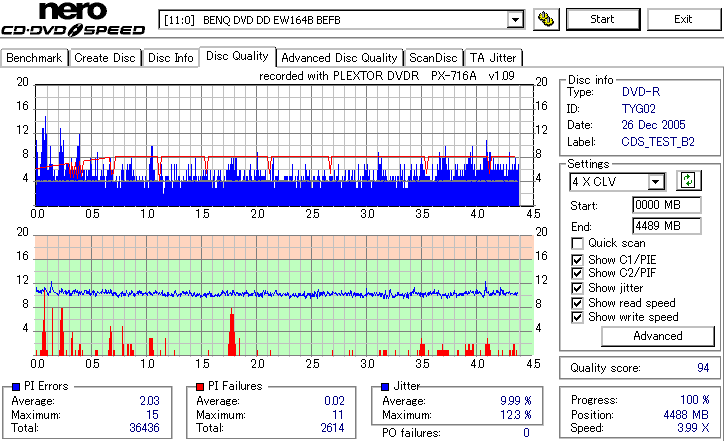Viewport: 724px width, 441px height.
Task: Click PI Errors average 2.03
Action: tap(150, 401)
